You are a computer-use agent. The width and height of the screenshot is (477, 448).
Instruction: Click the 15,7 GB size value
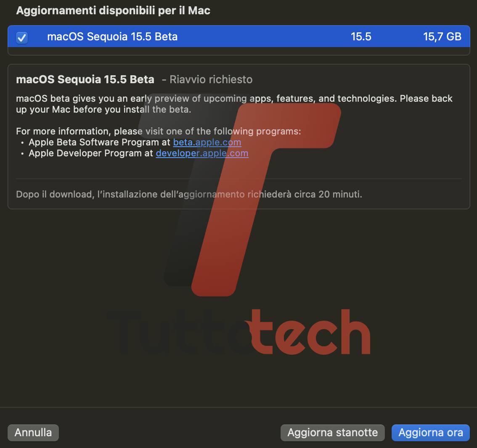442,37
